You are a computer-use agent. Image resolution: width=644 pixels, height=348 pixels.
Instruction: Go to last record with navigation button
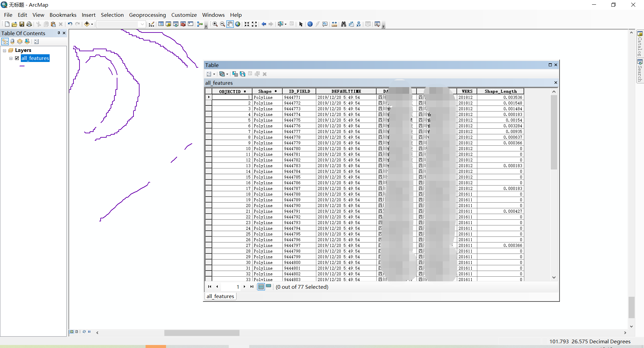click(252, 287)
